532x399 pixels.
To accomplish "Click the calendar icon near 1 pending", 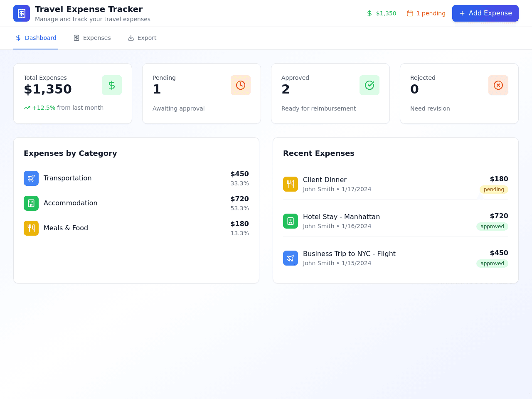I will point(410,13).
